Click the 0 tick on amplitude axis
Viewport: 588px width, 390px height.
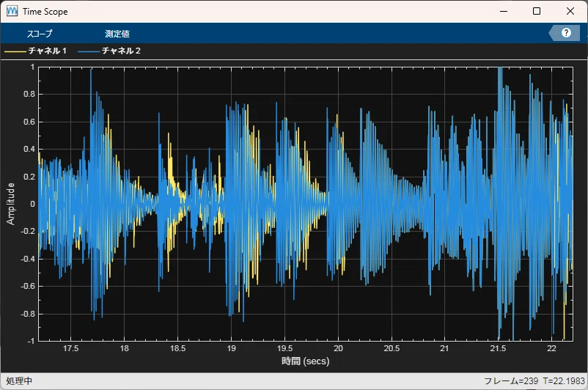32,204
